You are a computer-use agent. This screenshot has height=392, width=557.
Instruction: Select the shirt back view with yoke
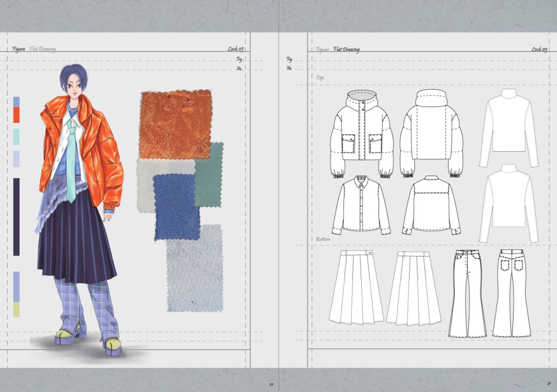[431, 206]
